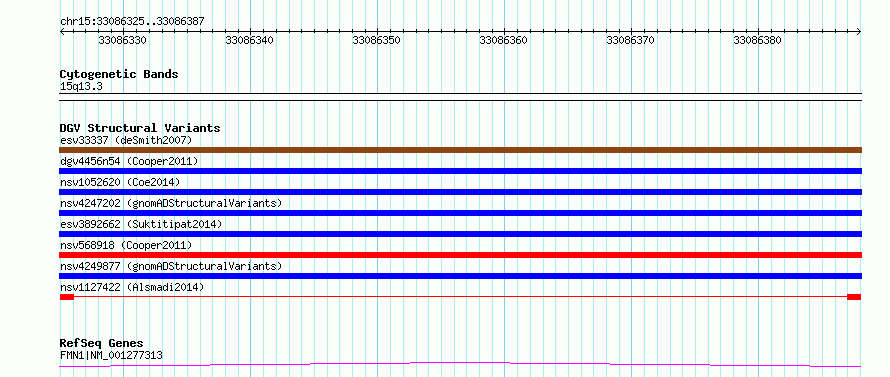Click the brown esv33337 deSmith2007 variant bar
This screenshot has height=377, width=890.
(460, 150)
